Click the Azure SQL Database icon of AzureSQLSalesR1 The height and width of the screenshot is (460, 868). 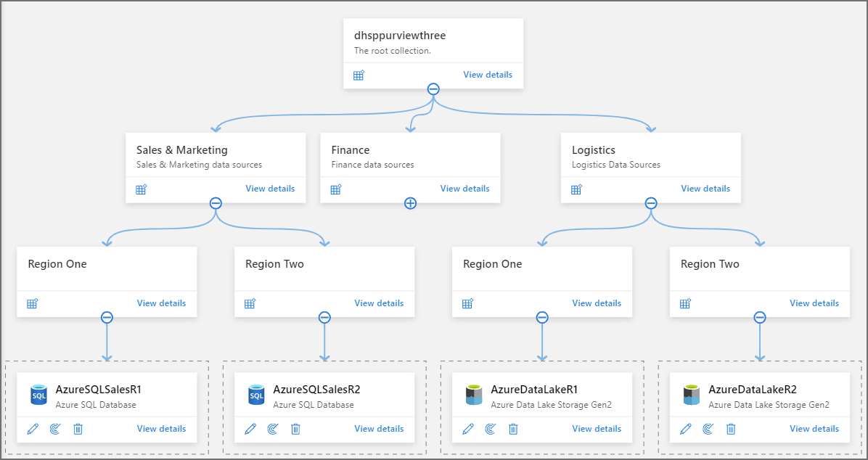tap(38, 395)
